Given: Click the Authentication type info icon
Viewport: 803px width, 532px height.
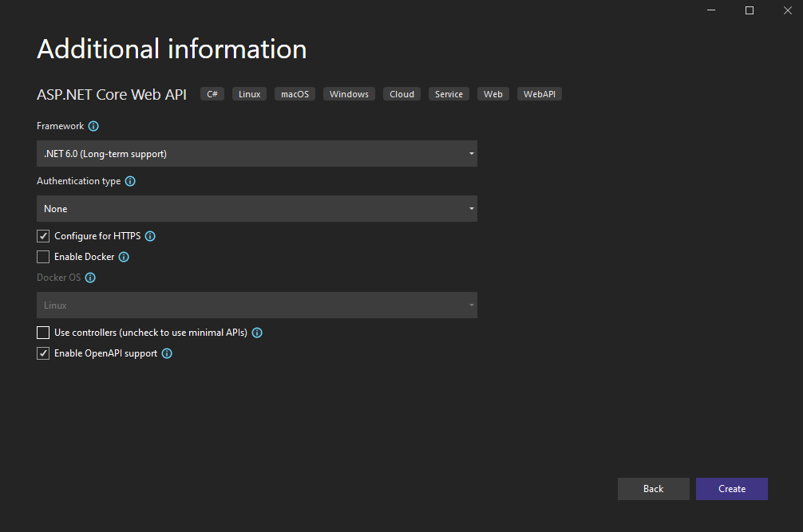Looking at the screenshot, I should pos(130,181).
